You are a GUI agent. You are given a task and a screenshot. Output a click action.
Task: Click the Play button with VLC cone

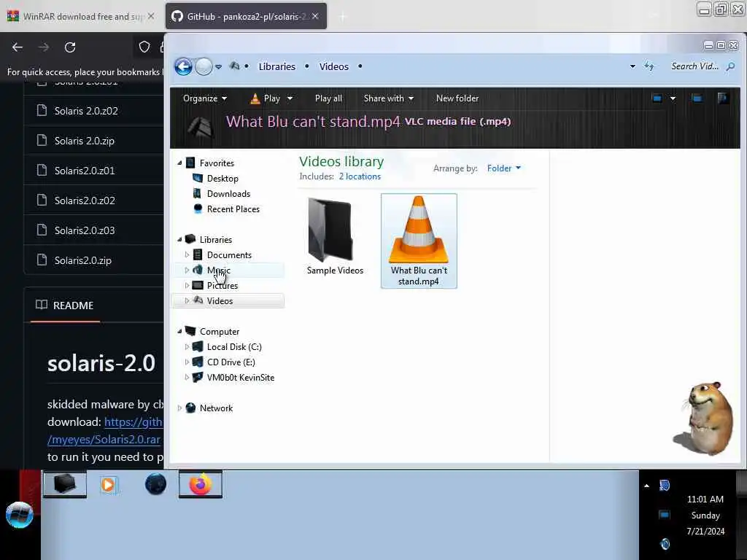(266, 98)
